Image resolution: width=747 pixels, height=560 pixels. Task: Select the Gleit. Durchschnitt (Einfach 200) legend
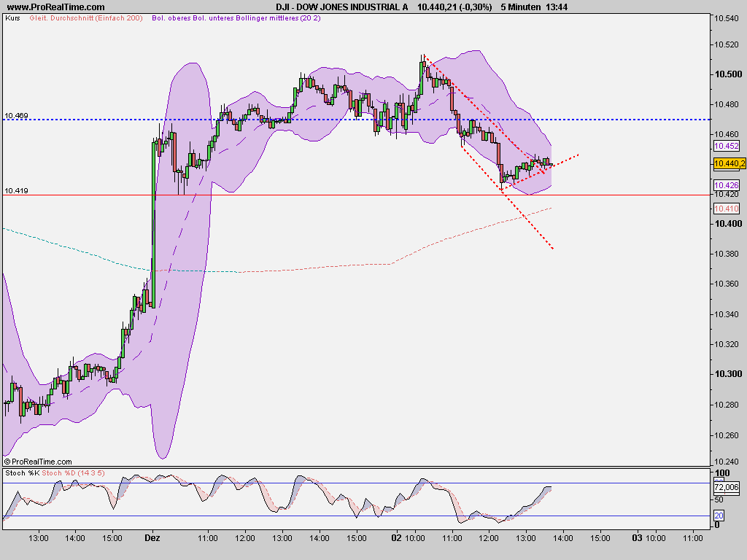point(86,18)
